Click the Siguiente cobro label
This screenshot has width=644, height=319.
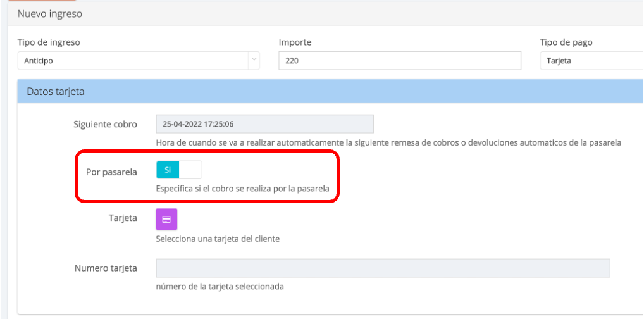[x=105, y=124]
